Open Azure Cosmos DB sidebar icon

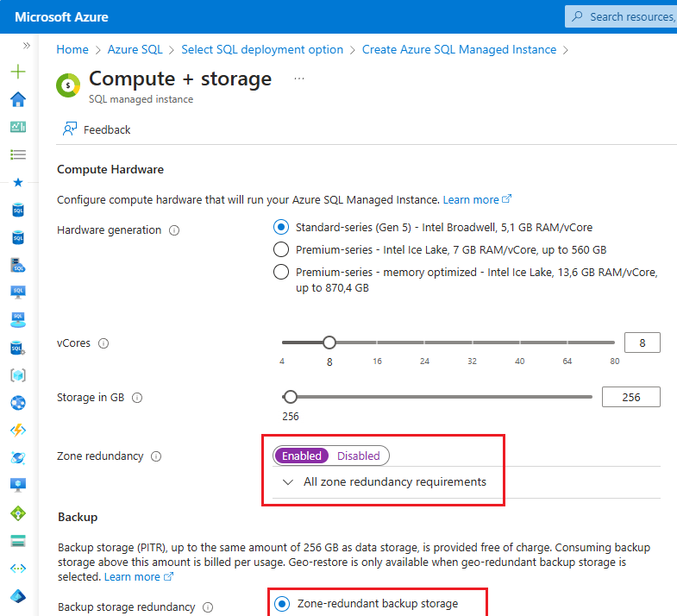[18, 457]
